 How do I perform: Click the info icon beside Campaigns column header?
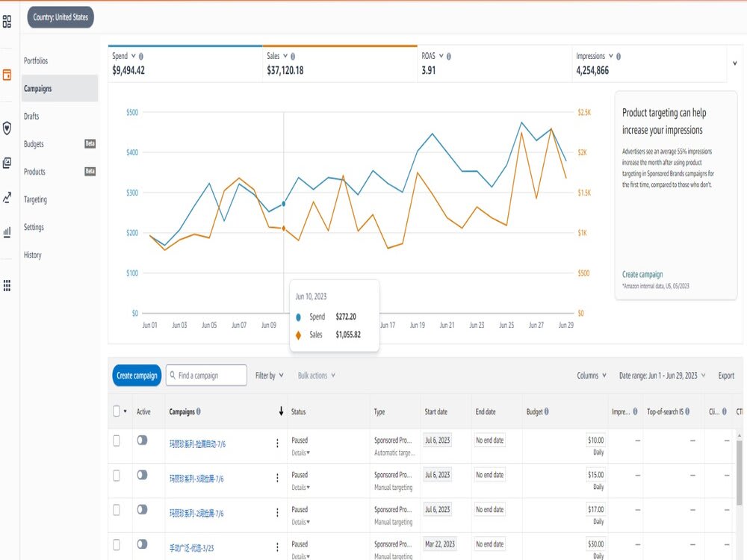pyautogui.click(x=199, y=411)
